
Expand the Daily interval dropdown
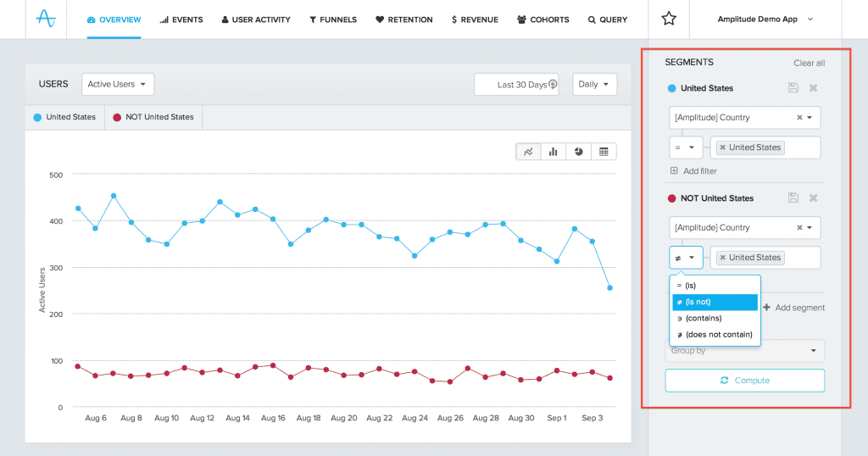[x=594, y=84]
